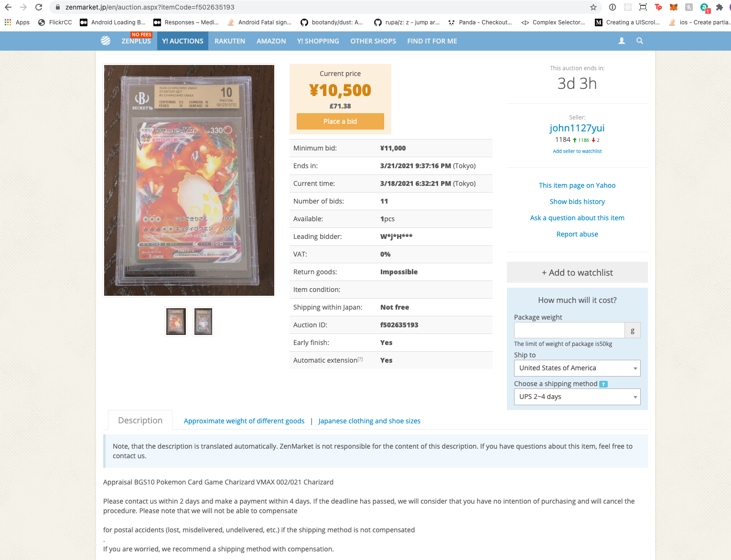Click the shipping method help question icon
The image size is (731, 560).
tap(603, 384)
